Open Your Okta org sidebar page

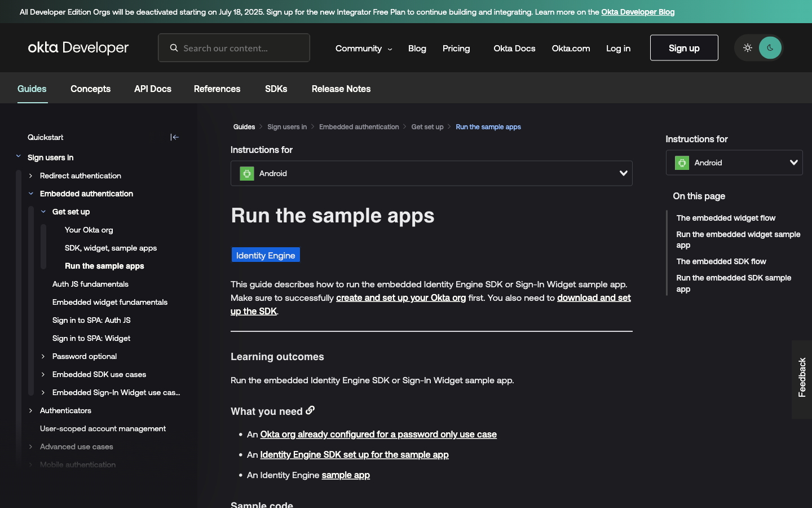tap(89, 230)
